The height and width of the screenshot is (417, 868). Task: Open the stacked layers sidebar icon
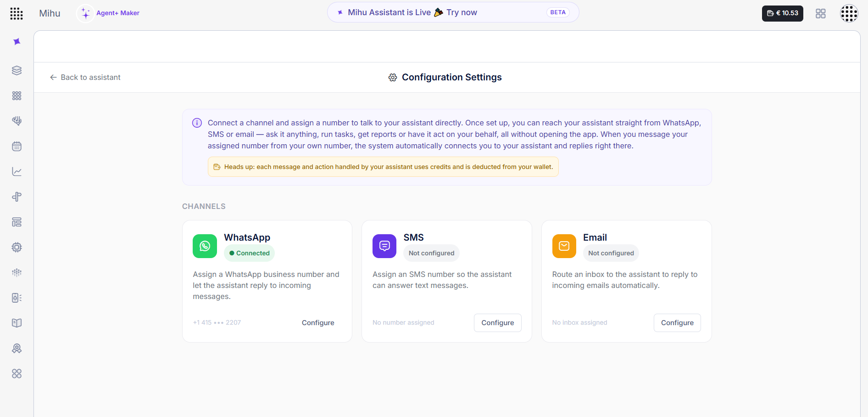click(x=17, y=70)
